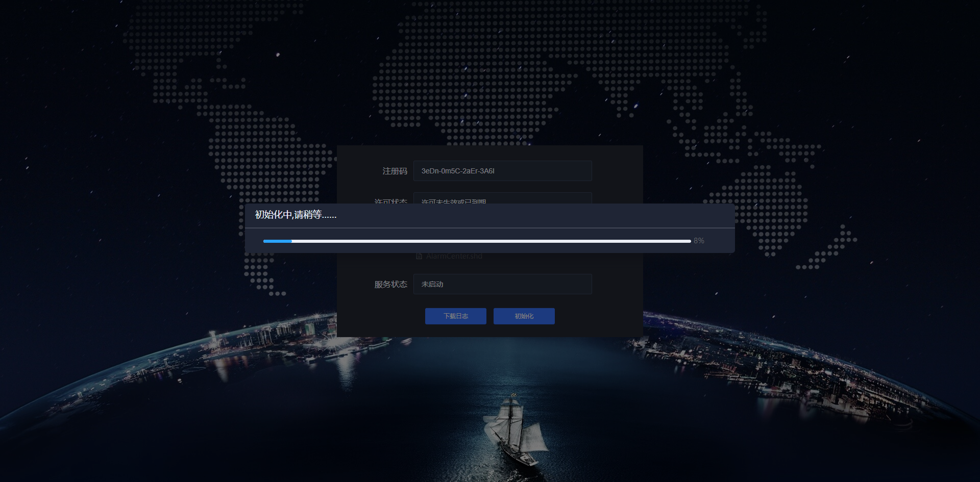980x482 pixels.
Task: Focus the 注册码 registration code field
Action: (x=503, y=171)
